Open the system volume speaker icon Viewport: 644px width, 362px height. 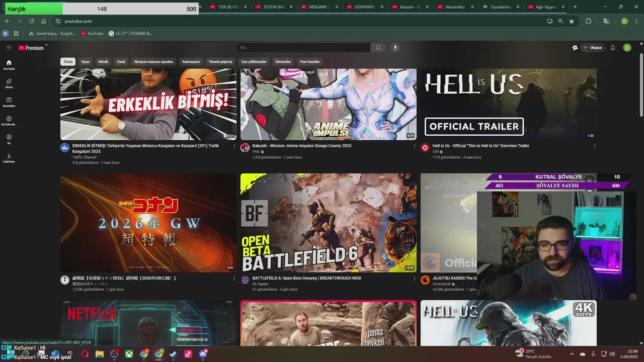coord(612,354)
